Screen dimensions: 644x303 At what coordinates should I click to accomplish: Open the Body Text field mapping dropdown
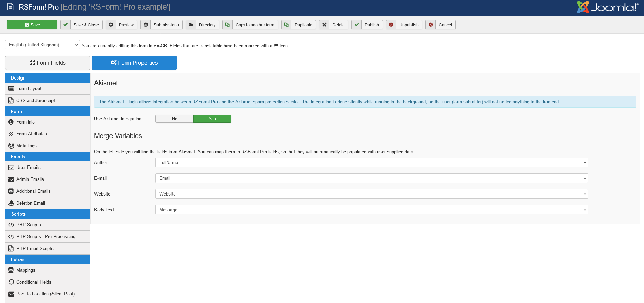pos(372,210)
